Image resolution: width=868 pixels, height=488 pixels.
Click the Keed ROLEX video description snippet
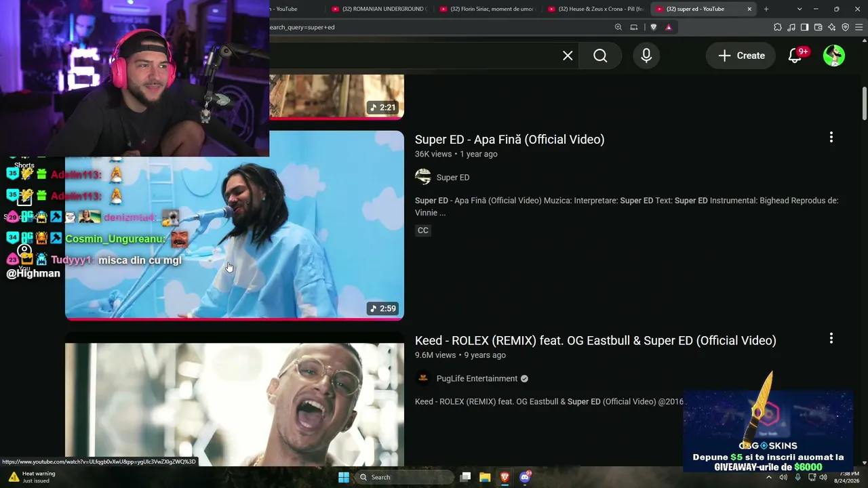(x=549, y=402)
